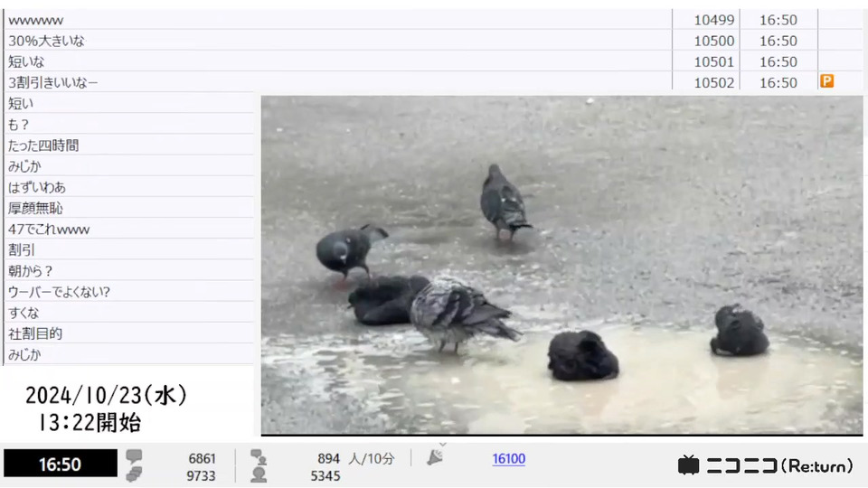This screenshot has width=868, height=488.
Task: Click the stacked speech bubbles total comments icon
Action: point(134,474)
